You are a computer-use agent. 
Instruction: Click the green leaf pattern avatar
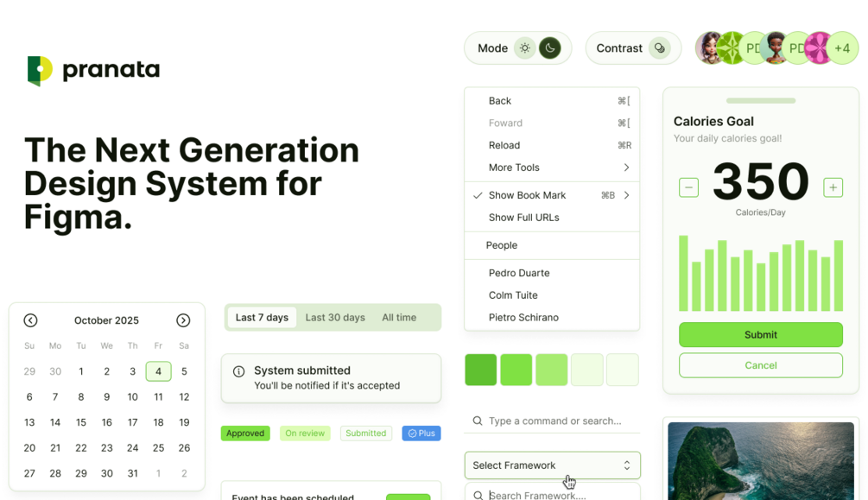[x=732, y=48]
